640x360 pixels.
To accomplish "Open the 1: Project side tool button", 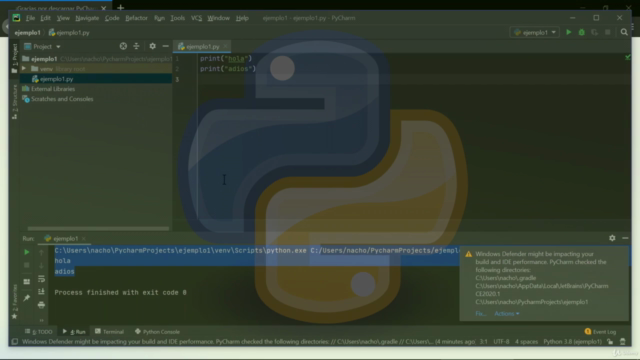I will click(x=15, y=58).
